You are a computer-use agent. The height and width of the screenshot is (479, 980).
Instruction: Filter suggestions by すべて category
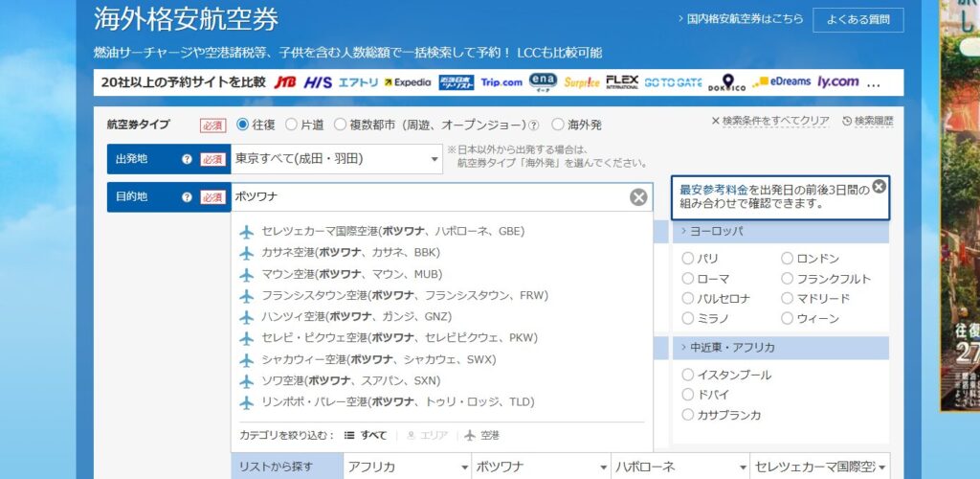tap(367, 435)
